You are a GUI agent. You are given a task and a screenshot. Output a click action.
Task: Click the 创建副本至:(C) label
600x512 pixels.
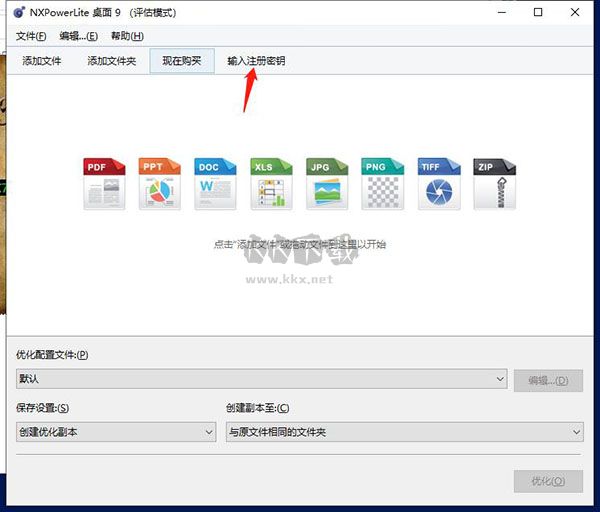coord(258,408)
